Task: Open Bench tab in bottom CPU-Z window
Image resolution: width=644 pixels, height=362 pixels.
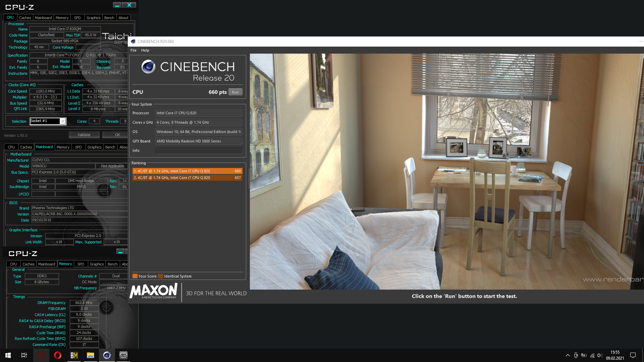Action: (x=112, y=264)
